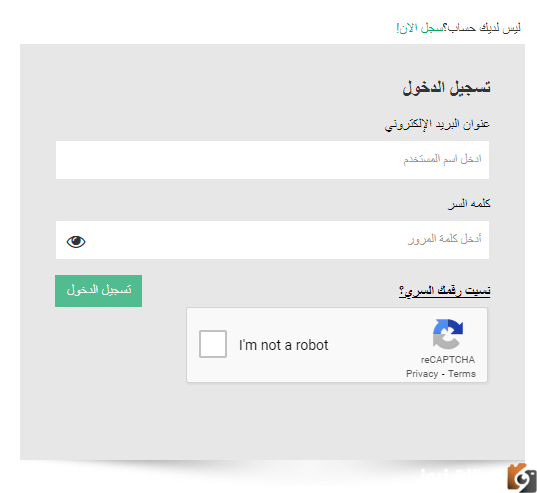Open the reCAPTCHA Privacy link
This screenshot has height=493, width=537.
(422, 374)
